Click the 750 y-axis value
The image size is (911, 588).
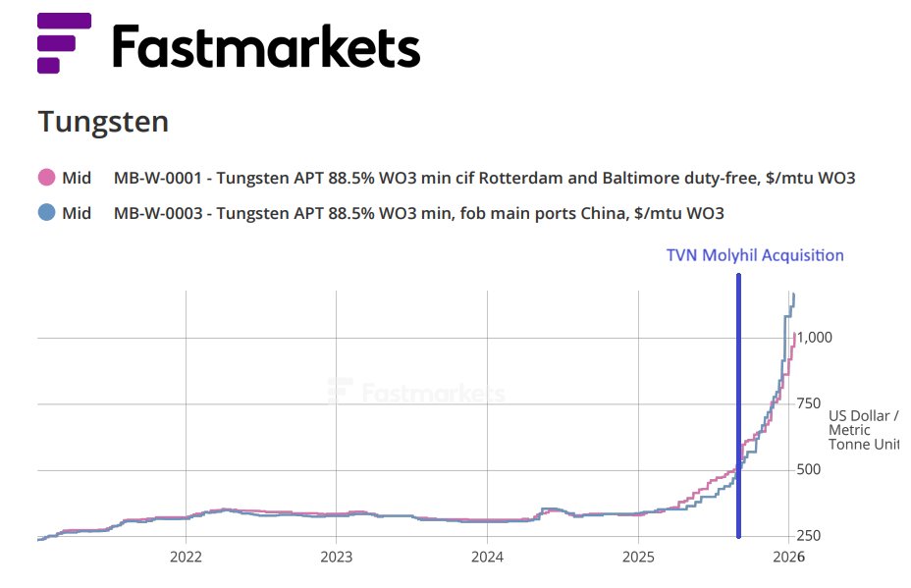[808, 403]
